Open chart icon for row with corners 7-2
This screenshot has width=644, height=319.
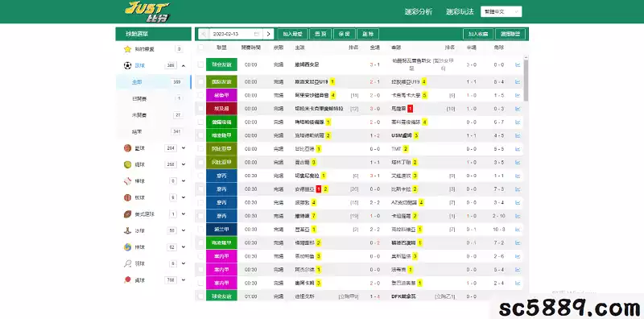(x=518, y=242)
